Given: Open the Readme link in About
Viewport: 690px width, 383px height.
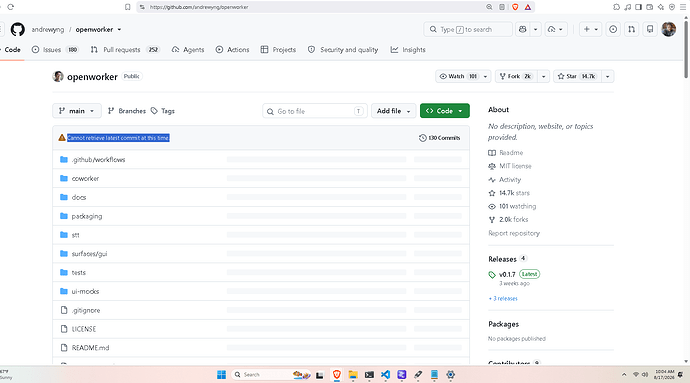Looking at the screenshot, I should 506,153.
